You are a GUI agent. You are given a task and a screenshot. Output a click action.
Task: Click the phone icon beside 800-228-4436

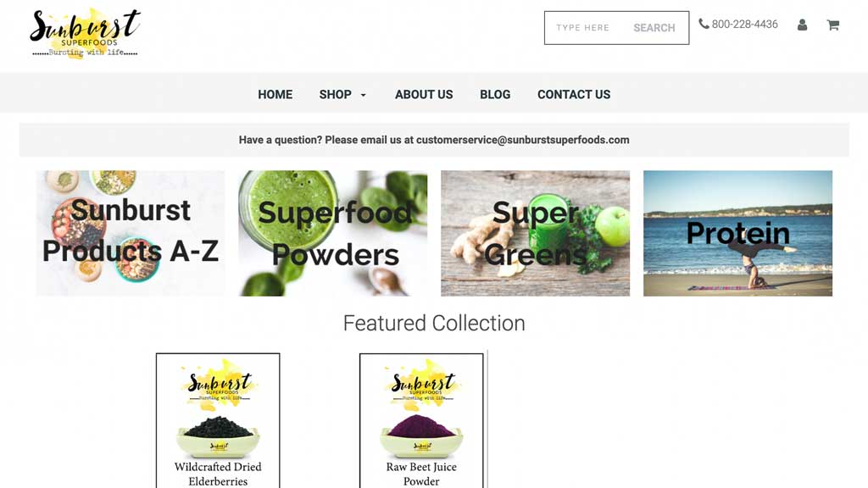[x=704, y=24]
